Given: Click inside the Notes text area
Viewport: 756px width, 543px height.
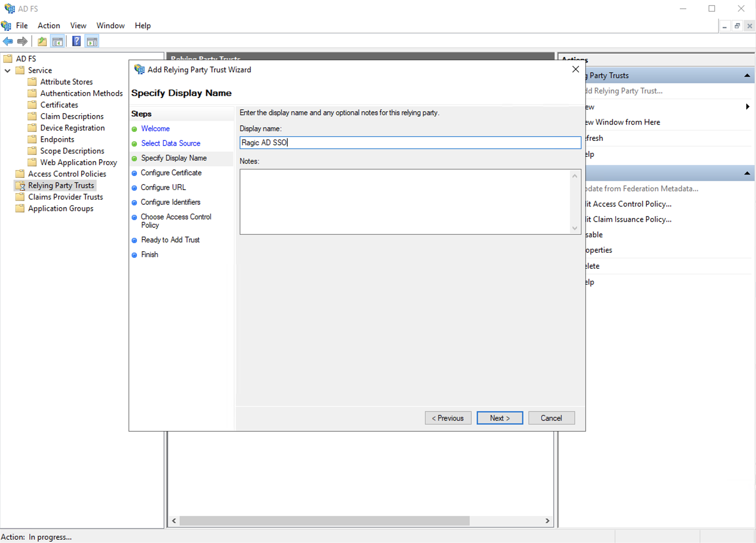Looking at the screenshot, I should 405,202.
